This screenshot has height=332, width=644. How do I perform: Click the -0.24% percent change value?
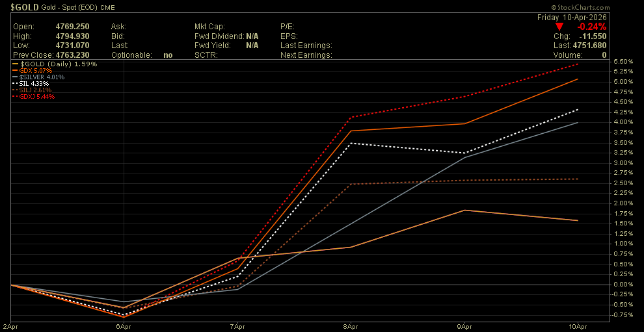[x=592, y=27]
